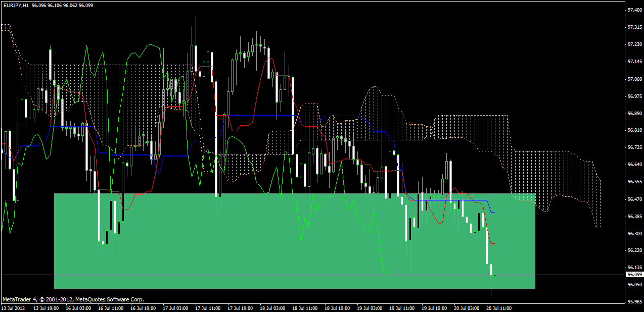
Task: Click the 17 Jul 03:00 time label
Action: click(x=176, y=308)
